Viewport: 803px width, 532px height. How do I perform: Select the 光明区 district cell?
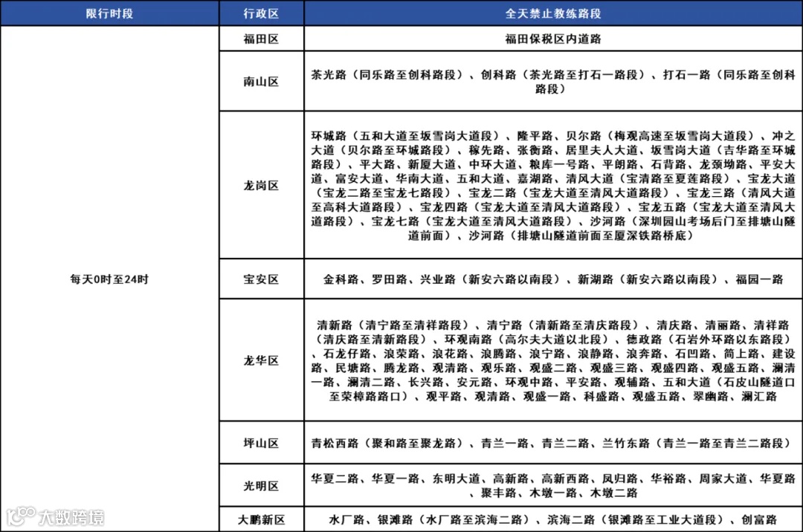pyautogui.click(x=261, y=484)
